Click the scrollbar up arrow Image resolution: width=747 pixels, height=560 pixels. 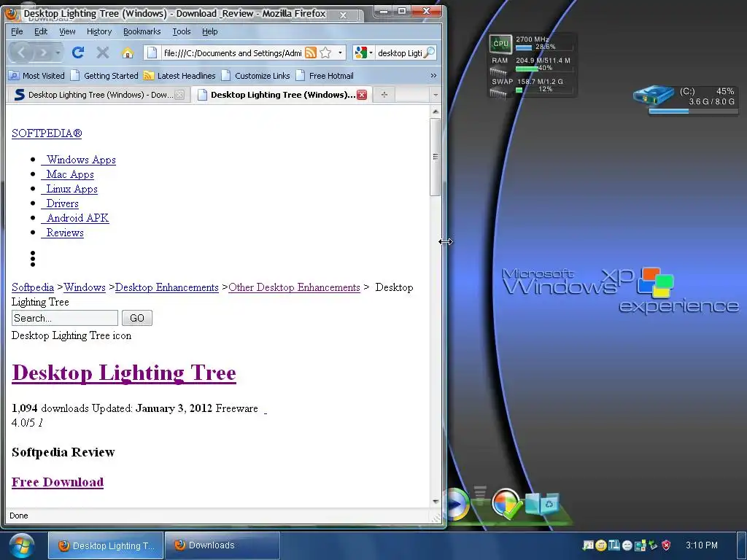pos(435,112)
